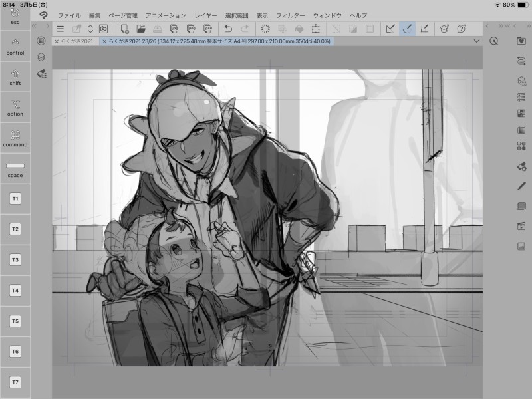Open the ファイル menu

[69, 15]
